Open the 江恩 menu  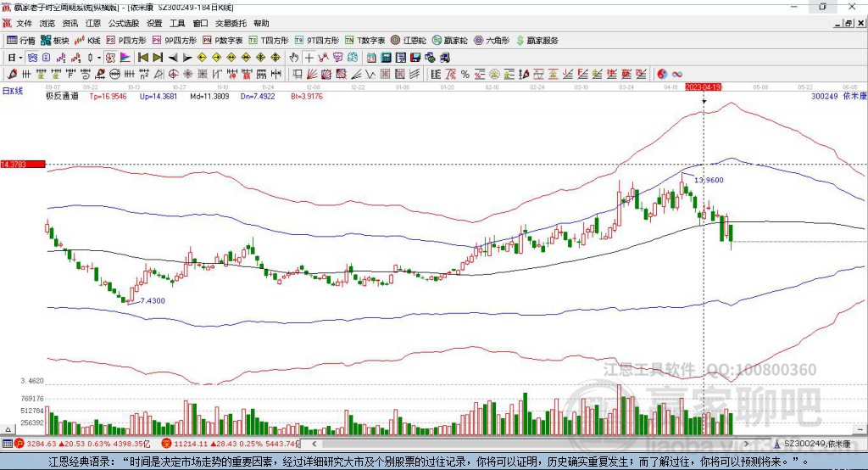point(93,23)
